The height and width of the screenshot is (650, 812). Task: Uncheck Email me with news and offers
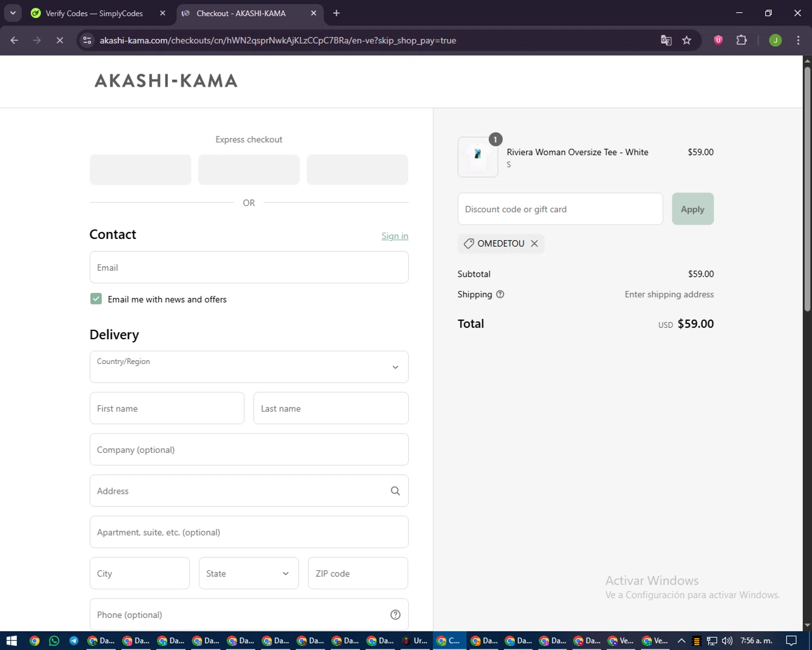pyautogui.click(x=96, y=299)
